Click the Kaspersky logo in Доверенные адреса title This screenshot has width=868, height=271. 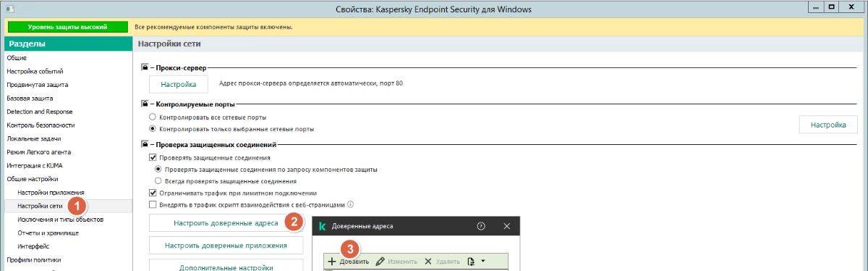tap(323, 227)
